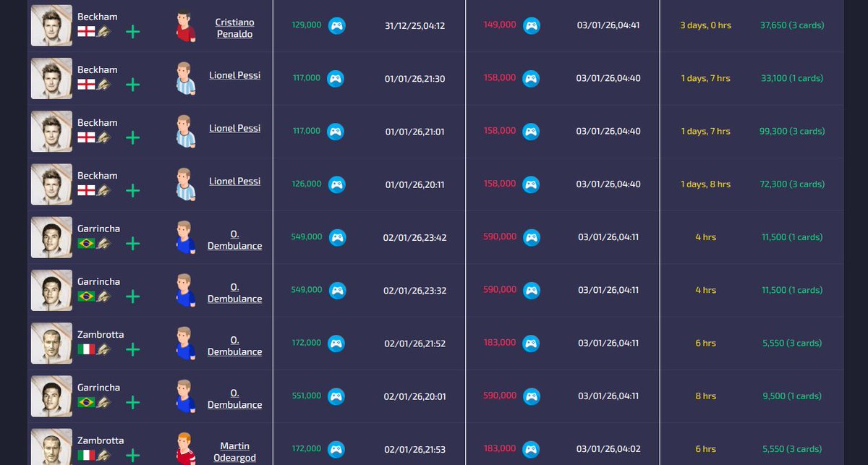Click Cristiano Penaldo's red-shirt avatar
Viewport: 868px width, 465px height.
[x=186, y=26]
